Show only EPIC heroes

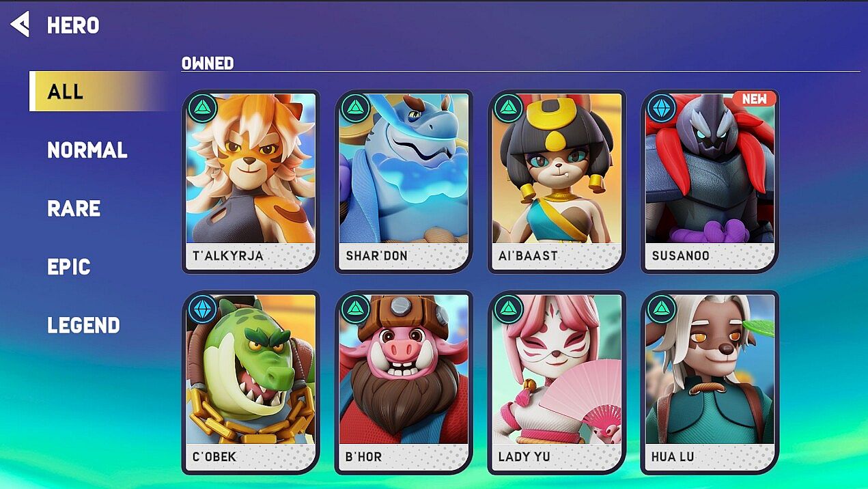pyautogui.click(x=69, y=266)
